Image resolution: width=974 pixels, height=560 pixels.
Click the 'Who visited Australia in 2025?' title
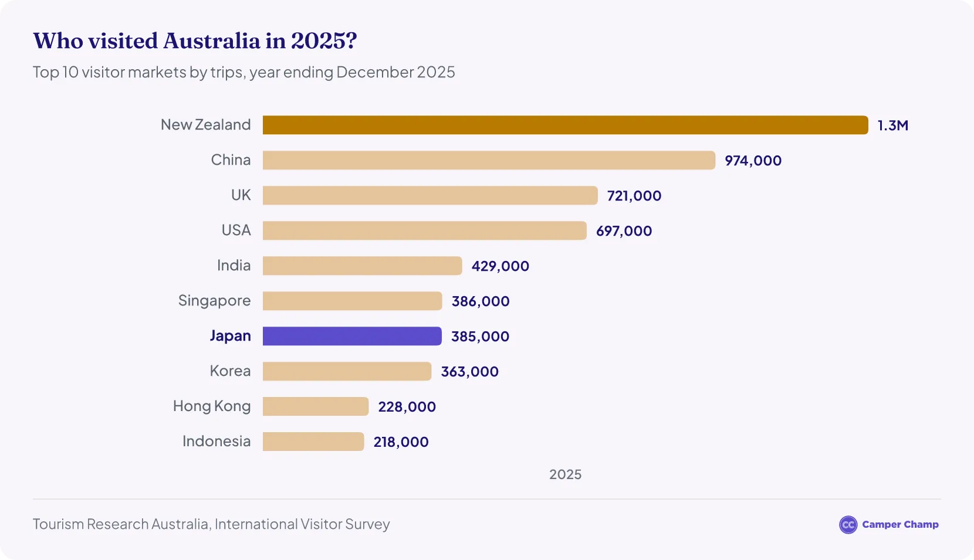pyautogui.click(x=195, y=41)
